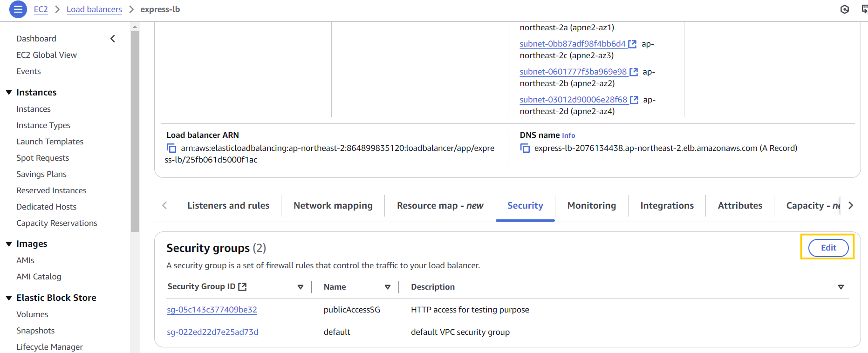Sort by Security Group ID column
This screenshot has height=353, width=868.
pos(301,287)
